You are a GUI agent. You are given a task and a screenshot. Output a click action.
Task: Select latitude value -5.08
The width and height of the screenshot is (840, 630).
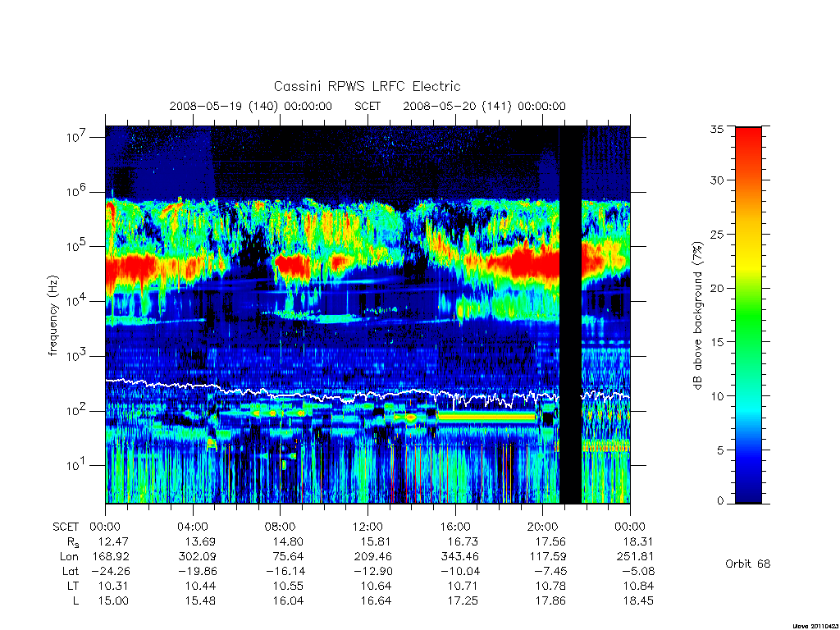click(x=638, y=571)
